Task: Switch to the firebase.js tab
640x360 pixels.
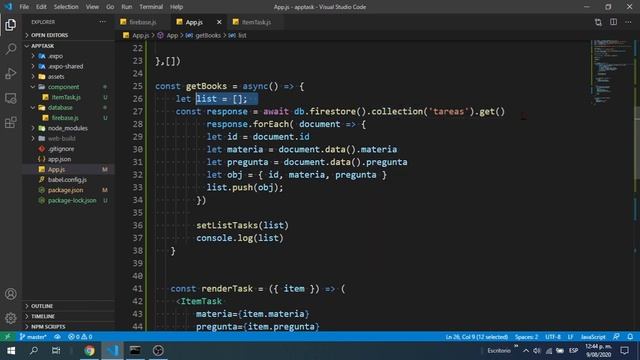Action: pos(143,22)
